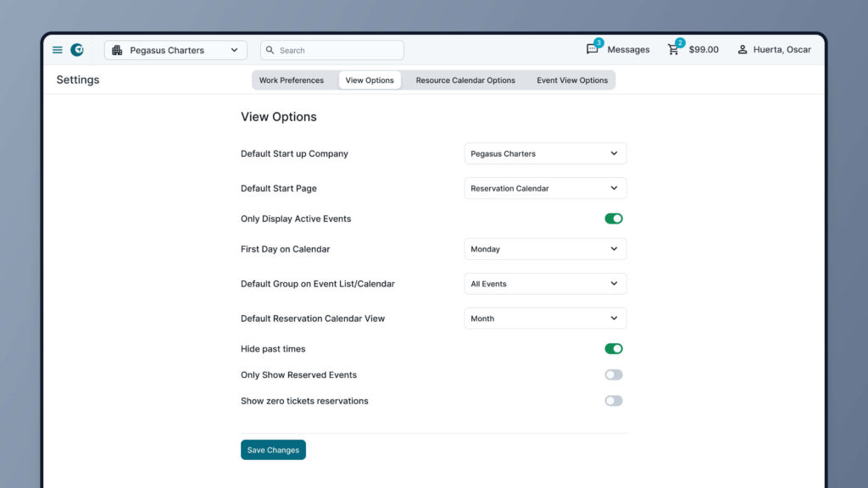Disable Only Display Active Events toggle
Viewport: 868px width, 488px height.
point(614,219)
